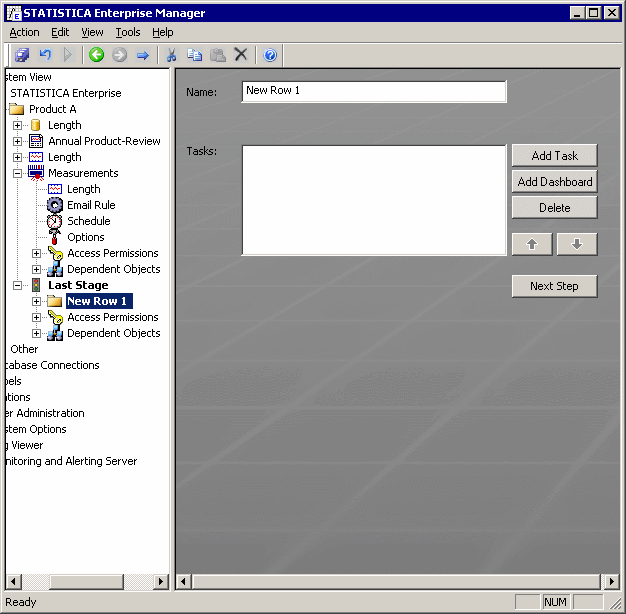Click Dependent Objects icon under Last Stage

[55, 333]
